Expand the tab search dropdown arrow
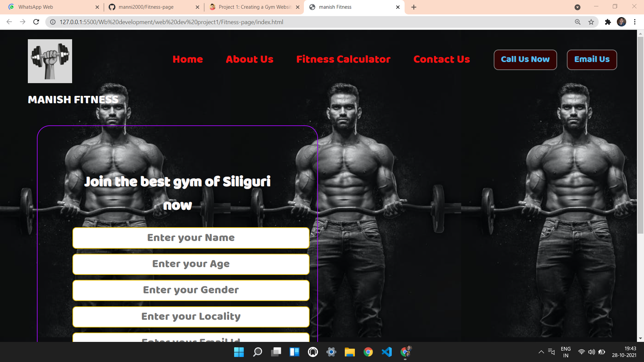 click(x=577, y=7)
